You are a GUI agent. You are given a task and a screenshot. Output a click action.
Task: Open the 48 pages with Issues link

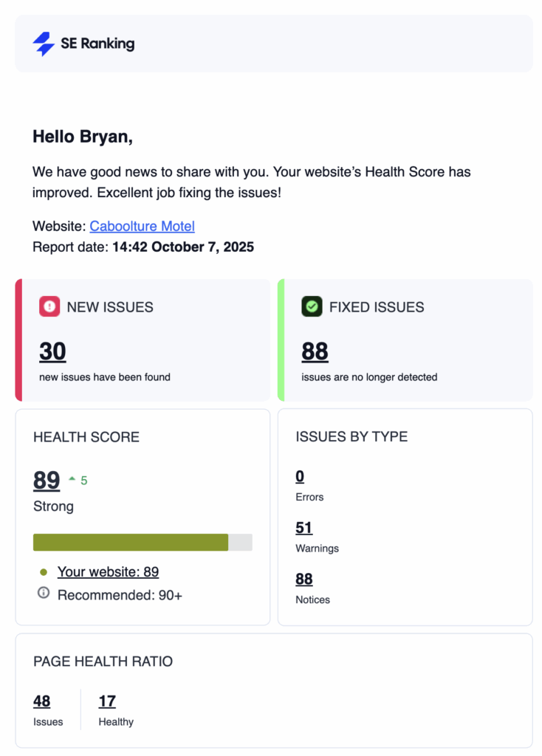click(42, 701)
